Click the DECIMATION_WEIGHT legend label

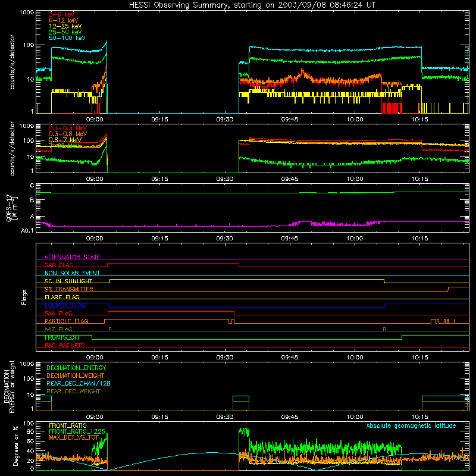(x=76, y=375)
